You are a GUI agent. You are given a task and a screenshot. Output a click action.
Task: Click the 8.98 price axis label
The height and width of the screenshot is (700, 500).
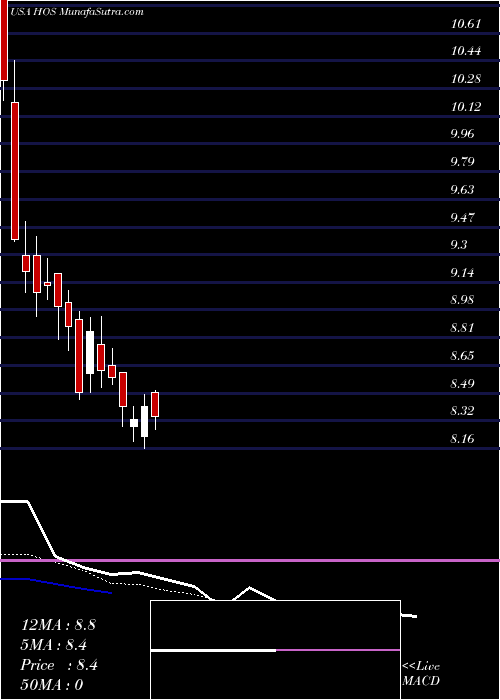(462, 300)
